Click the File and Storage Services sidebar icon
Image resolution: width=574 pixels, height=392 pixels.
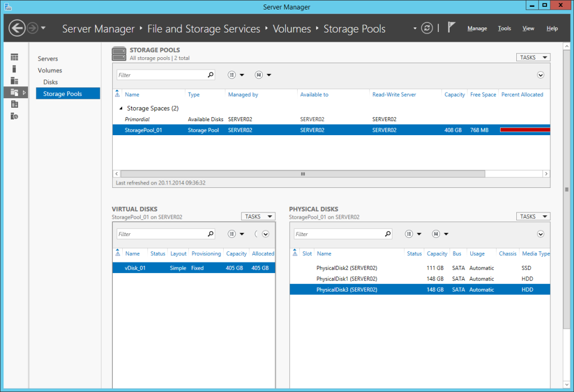(x=14, y=93)
